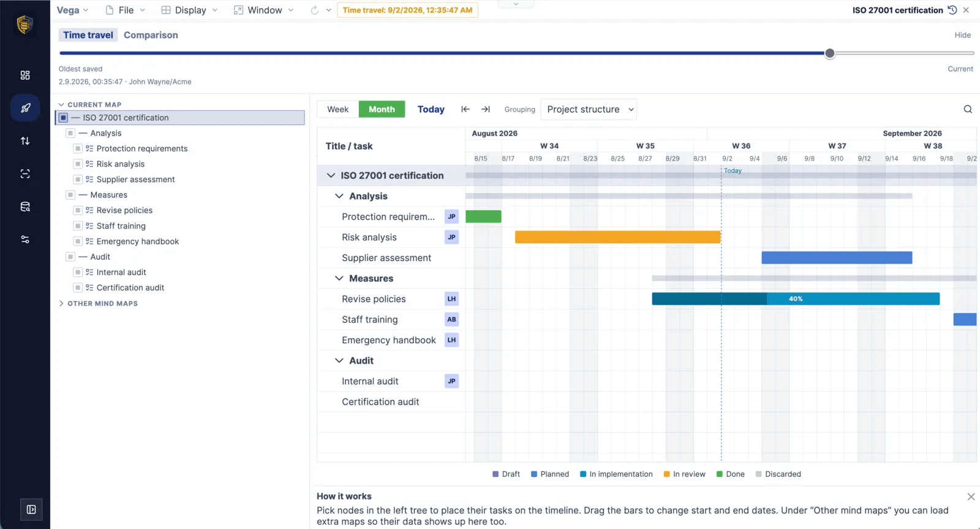Close the How it works help panel
980x529 pixels.
coord(971,497)
